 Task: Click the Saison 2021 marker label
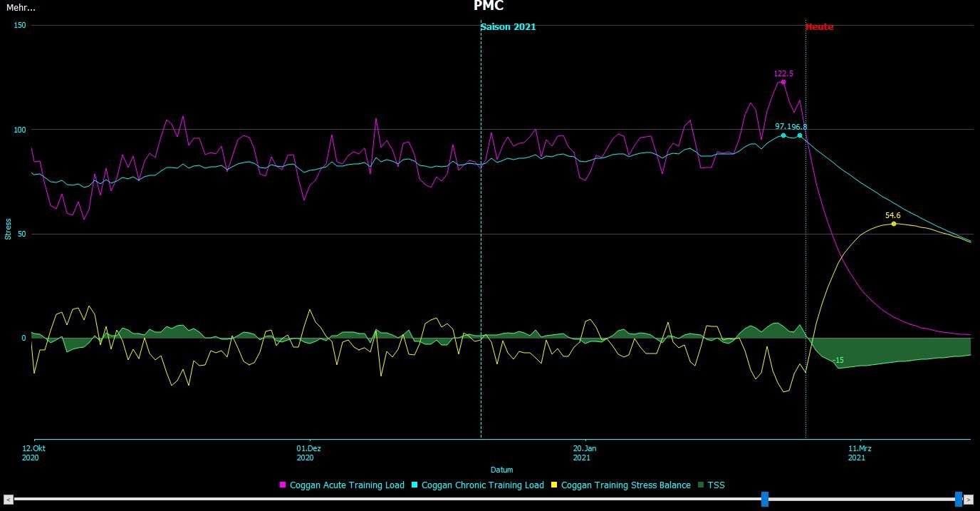point(508,27)
